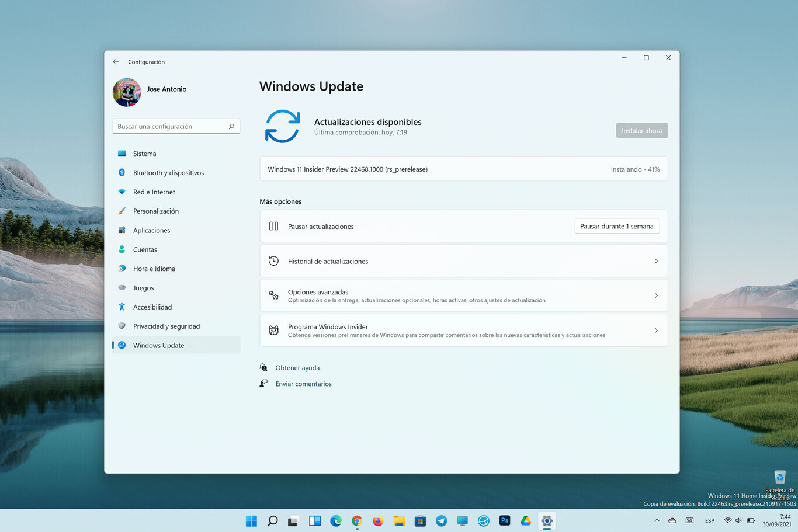Expand Opciones avanzadas
This screenshot has width=798, height=532.
click(463, 295)
